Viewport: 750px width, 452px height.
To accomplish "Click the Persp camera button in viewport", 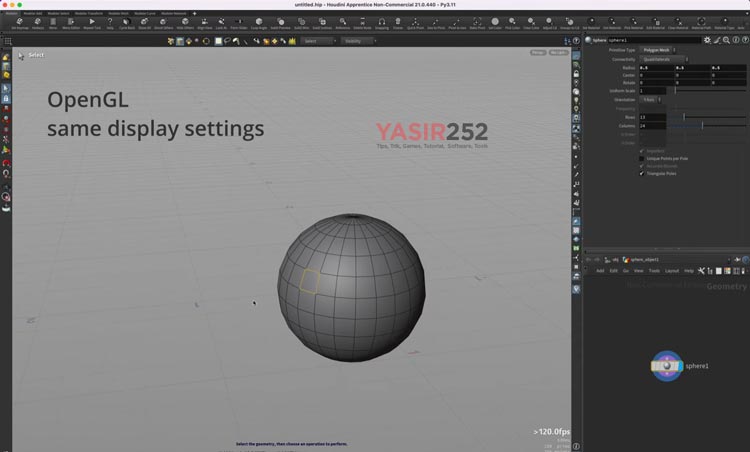I will pos(538,52).
